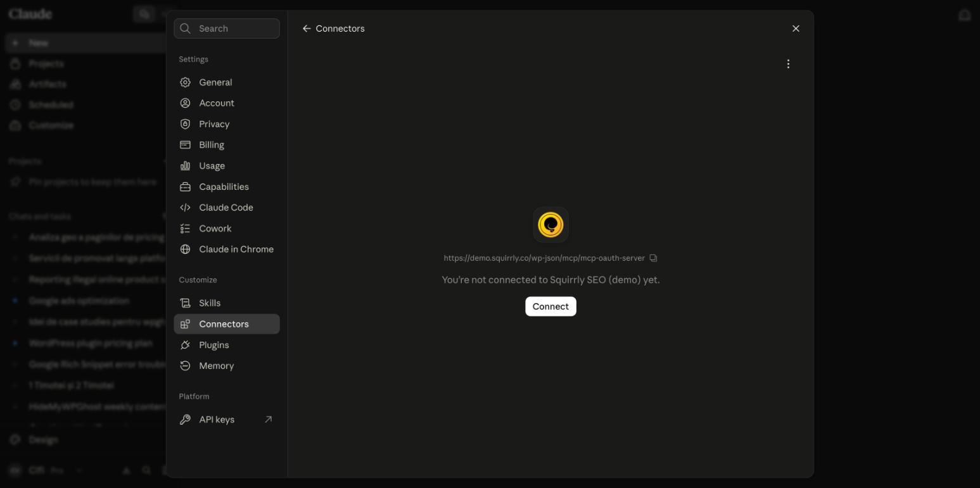Go back using the Connectors back arrow

coord(307,28)
